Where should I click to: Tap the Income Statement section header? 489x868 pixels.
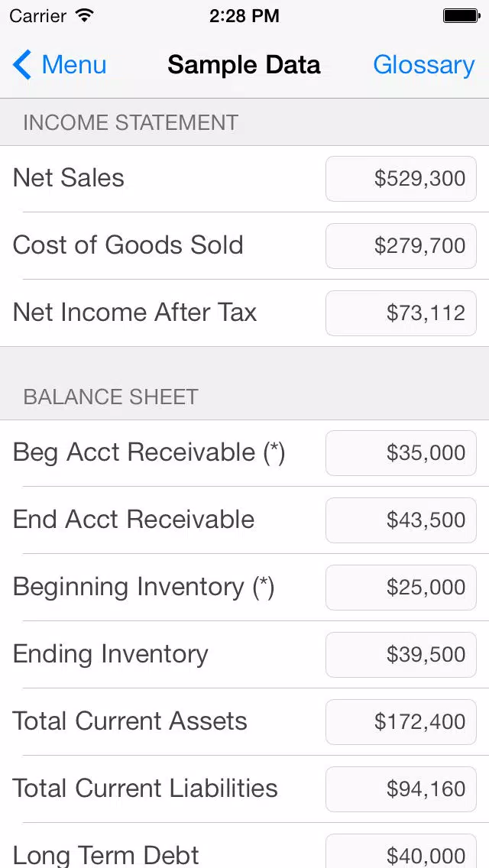pyautogui.click(x=244, y=122)
